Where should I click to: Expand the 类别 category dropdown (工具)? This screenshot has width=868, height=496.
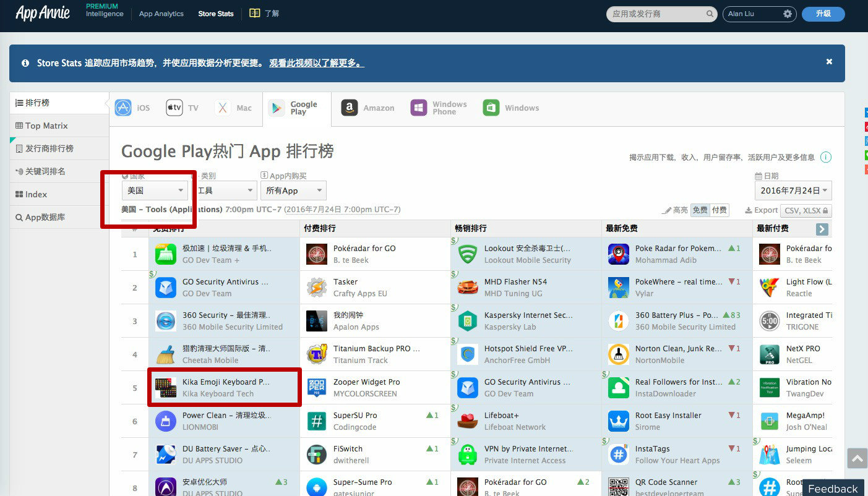click(x=224, y=190)
